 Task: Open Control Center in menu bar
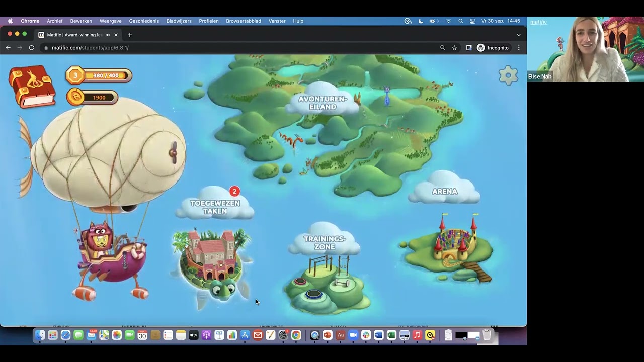coord(473,21)
